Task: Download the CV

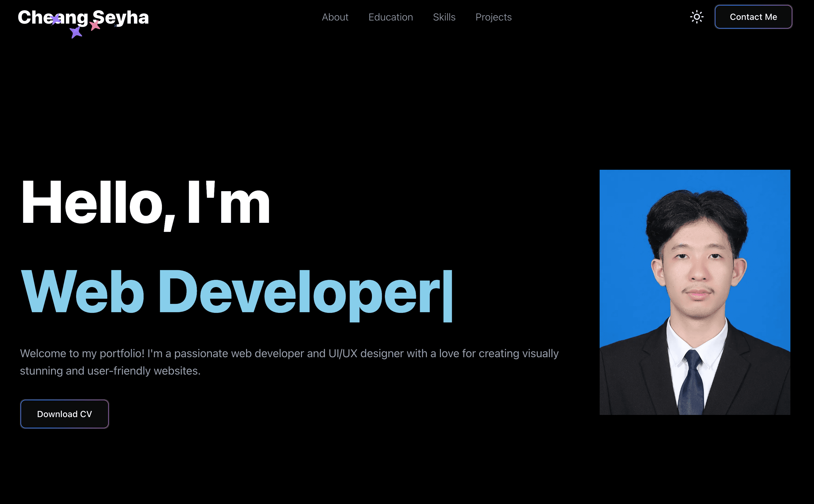Action: [x=64, y=414]
